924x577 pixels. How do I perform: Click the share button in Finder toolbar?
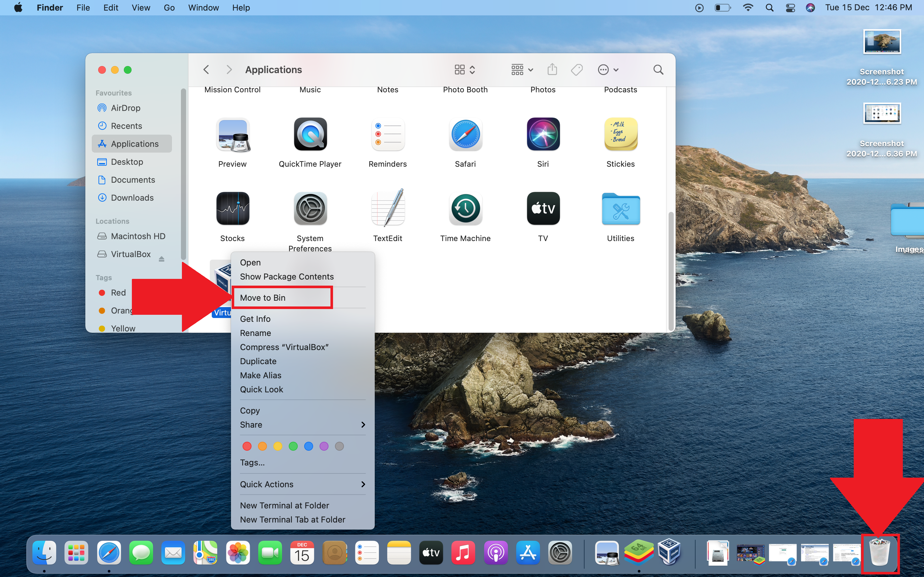pyautogui.click(x=553, y=69)
